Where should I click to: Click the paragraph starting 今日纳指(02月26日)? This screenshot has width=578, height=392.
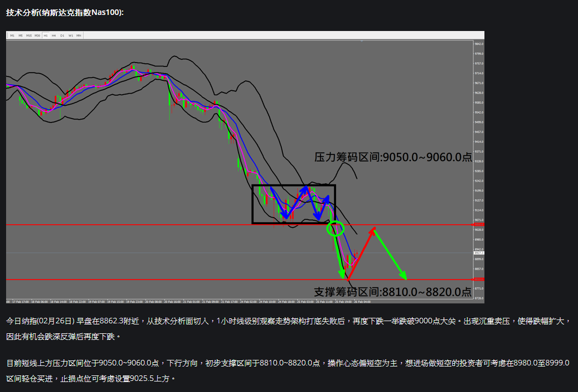pyautogui.click(x=288, y=329)
